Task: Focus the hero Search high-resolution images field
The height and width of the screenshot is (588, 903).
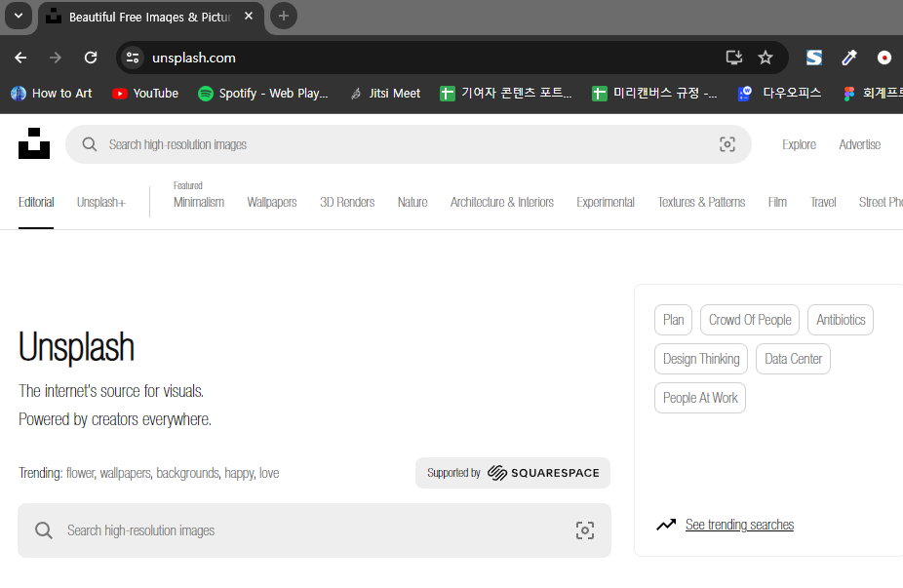Action: coord(314,530)
